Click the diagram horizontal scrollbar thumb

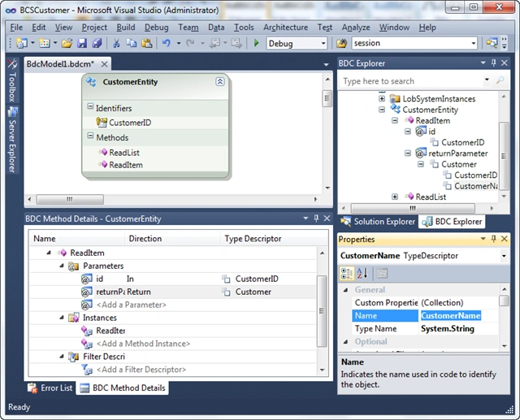click(70, 199)
